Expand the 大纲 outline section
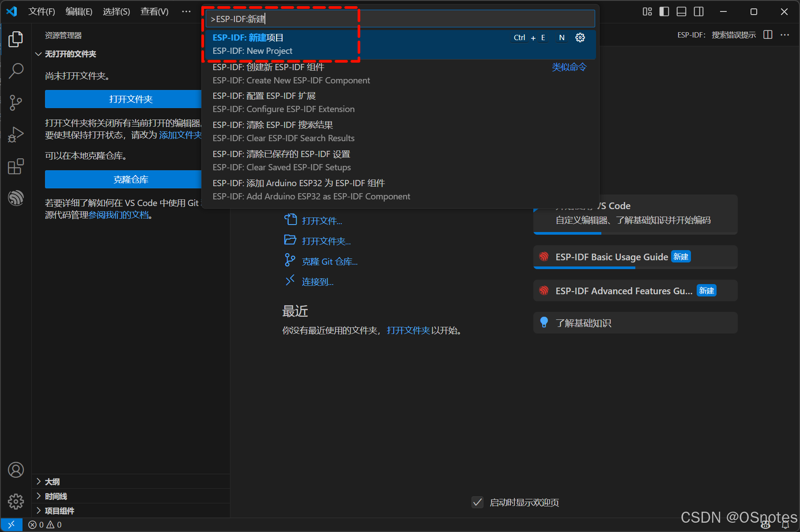Screen dimensions: 800x532 pos(52,482)
